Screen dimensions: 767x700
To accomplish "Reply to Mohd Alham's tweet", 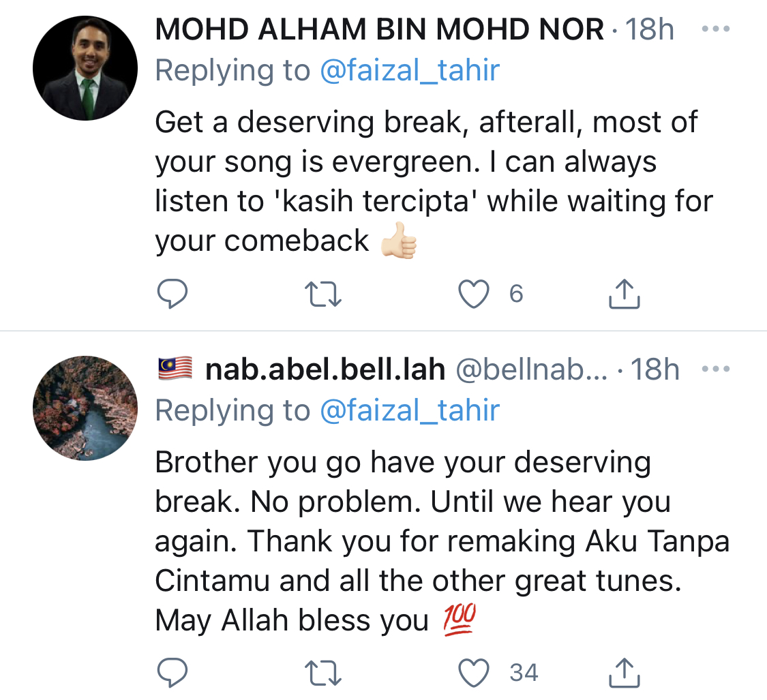I will coord(172,294).
